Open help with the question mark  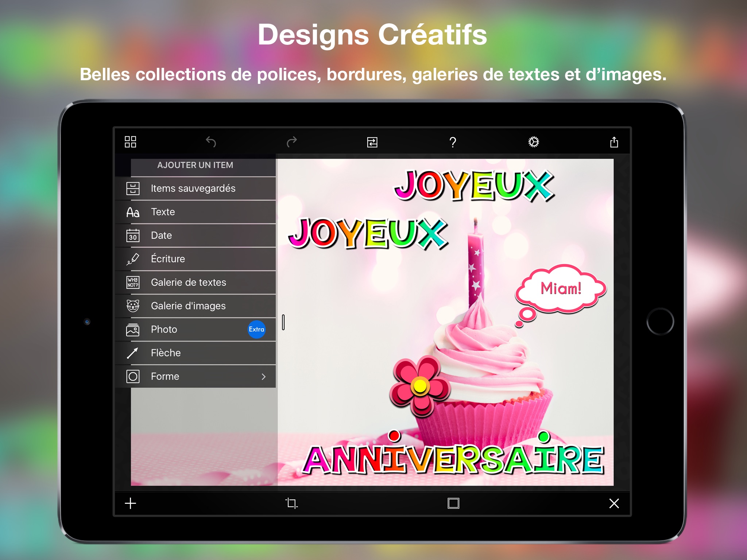(453, 142)
